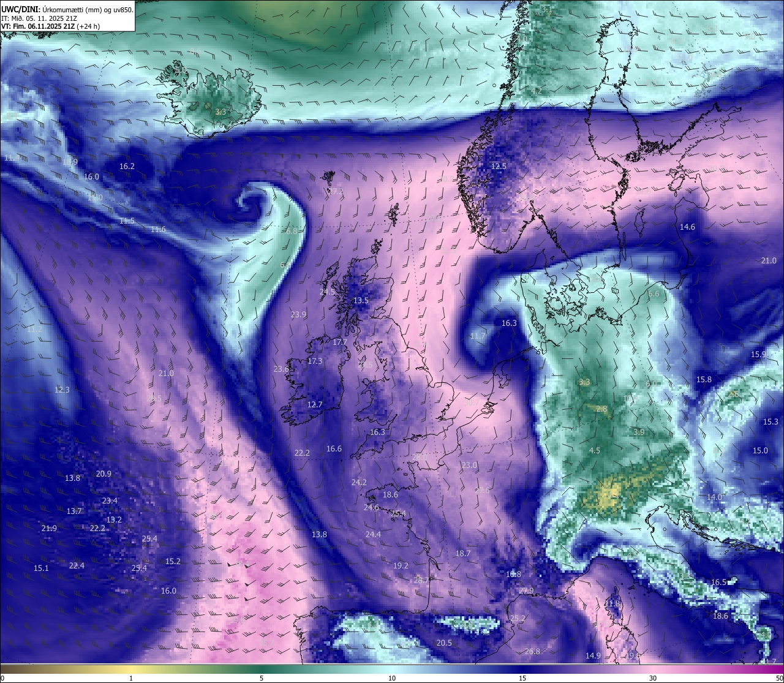This screenshot has height=683, width=784.
Task: Click the 12.5 value over Norway
Action: [499, 167]
